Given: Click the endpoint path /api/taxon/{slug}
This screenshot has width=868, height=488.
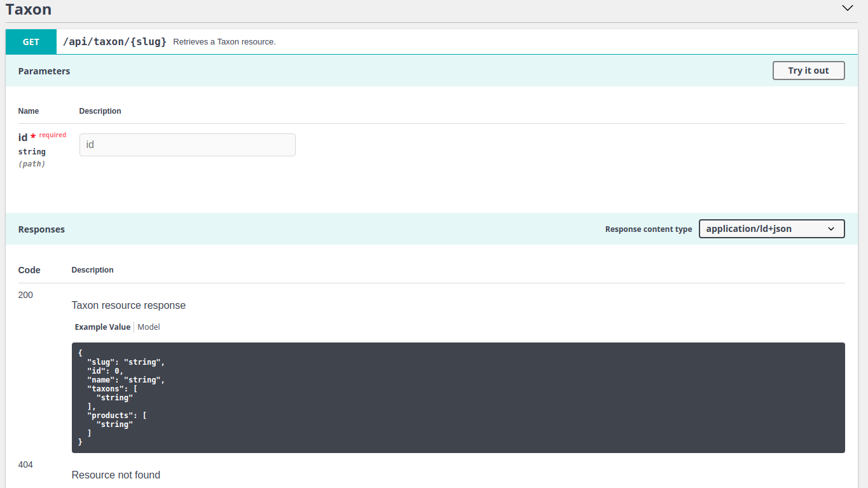Looking at the screenshot, I should coord(114,41).
